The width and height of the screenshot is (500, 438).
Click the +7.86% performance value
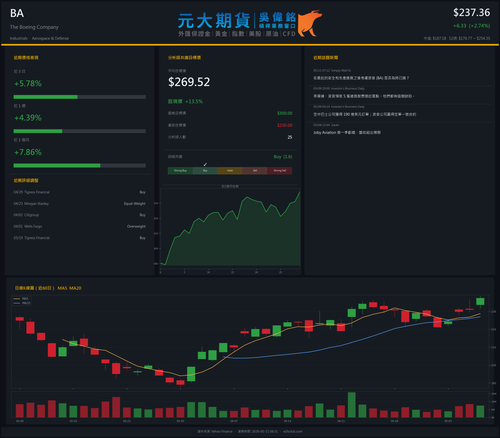click(x=28, y=152)
